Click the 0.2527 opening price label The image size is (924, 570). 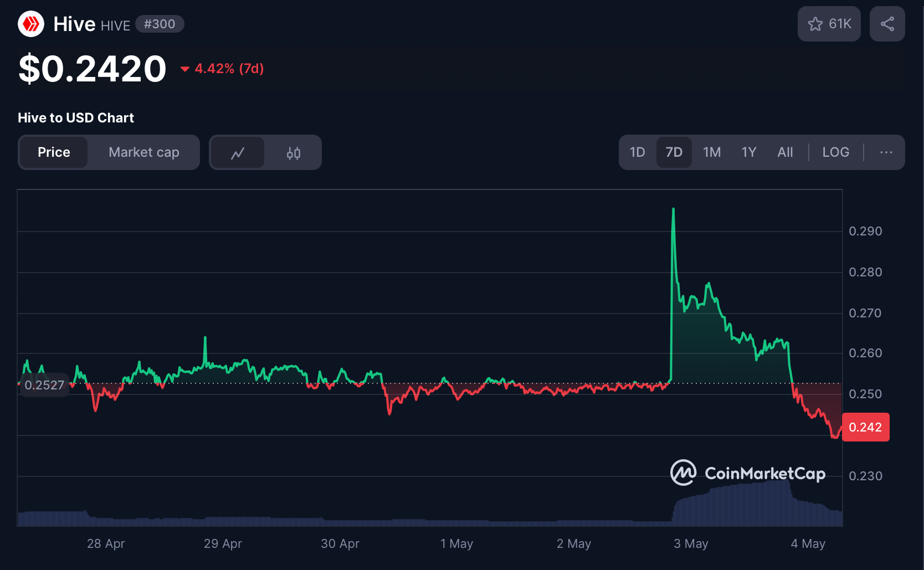(44, 385)
